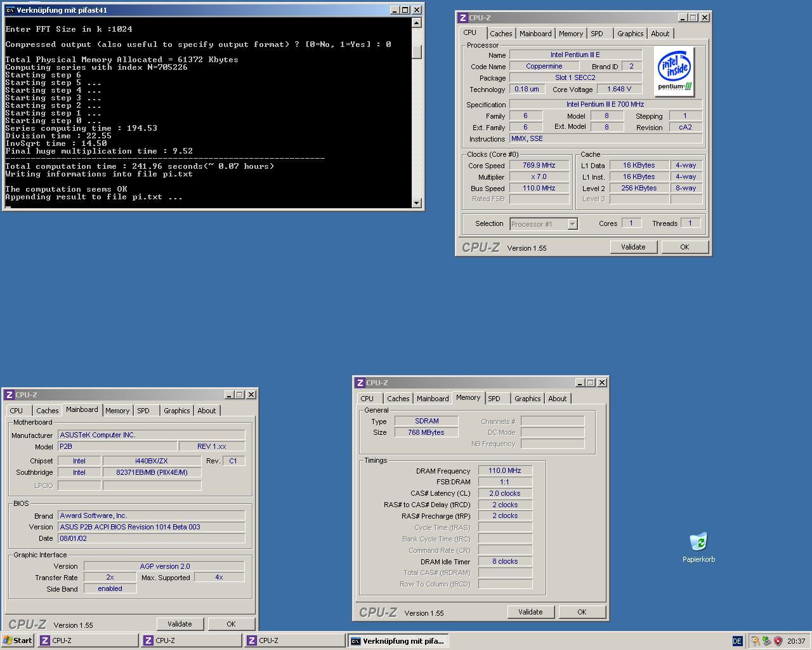Image resolution: width=812 pixels, height=650 pixels.
Task: Click the Z icon in CPU-Z Mainboard window title bar
Action: (10, 395)
